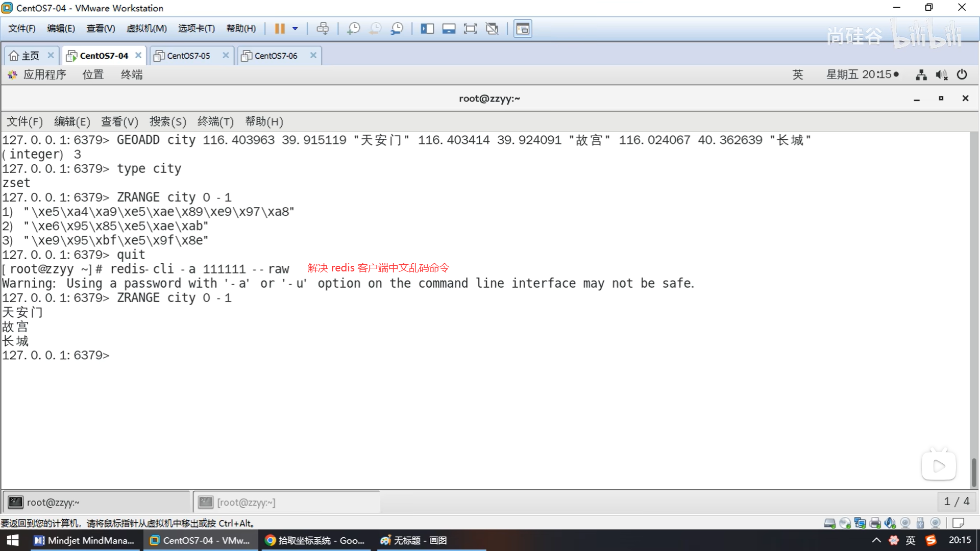Open the 虚拟机(M) menu
The image size is (980, 551).
pyautogui.click(x=146, y=29)
